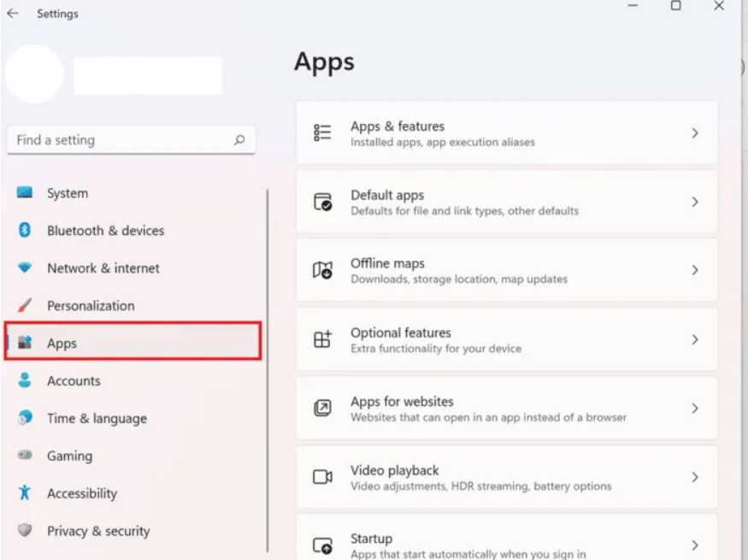This screenshot has width=748, height=560.
Task: Click the back arrow in Settings
Action: 13,14
